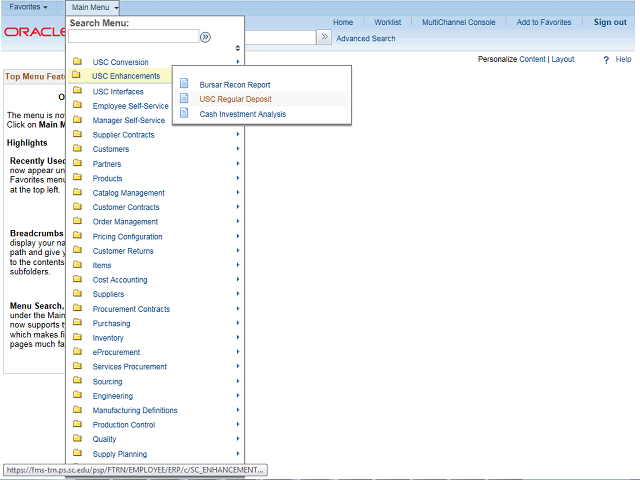Viewport: 640px width, 480px height.
Task: Open Cash Investment Analysis
Action: (242, 114)
